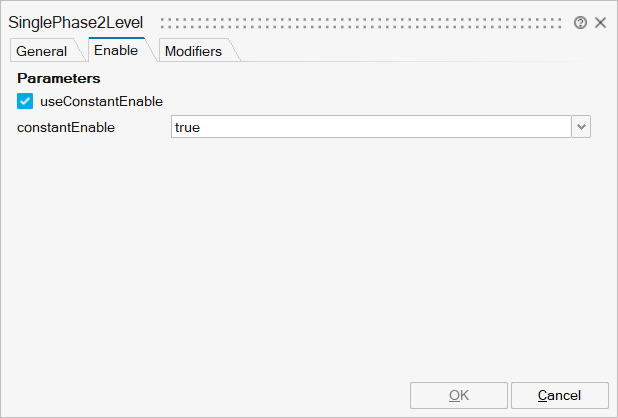Open the Modifiers tab
The width and height of the screenshot is (618, 418).
193,51
